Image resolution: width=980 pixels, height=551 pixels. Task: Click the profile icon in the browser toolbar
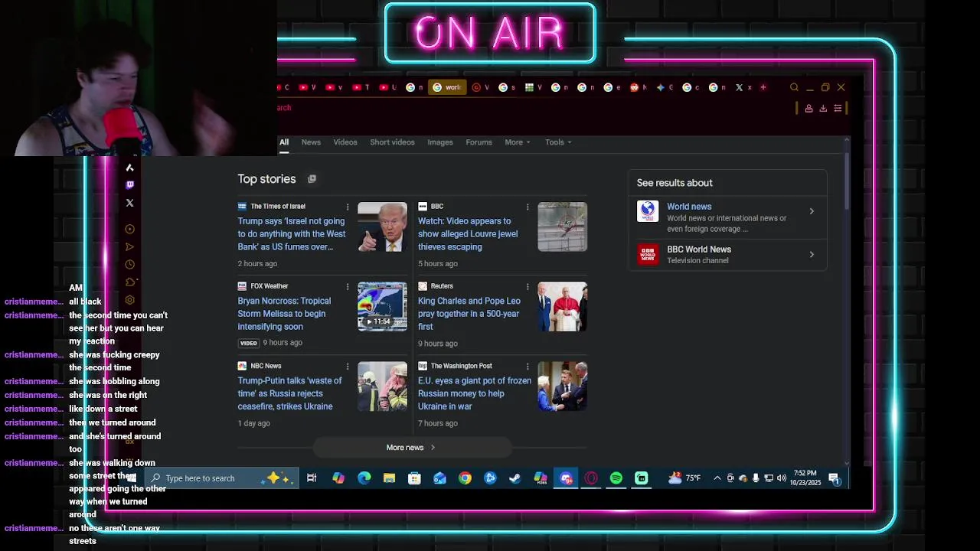click(808, 108)
